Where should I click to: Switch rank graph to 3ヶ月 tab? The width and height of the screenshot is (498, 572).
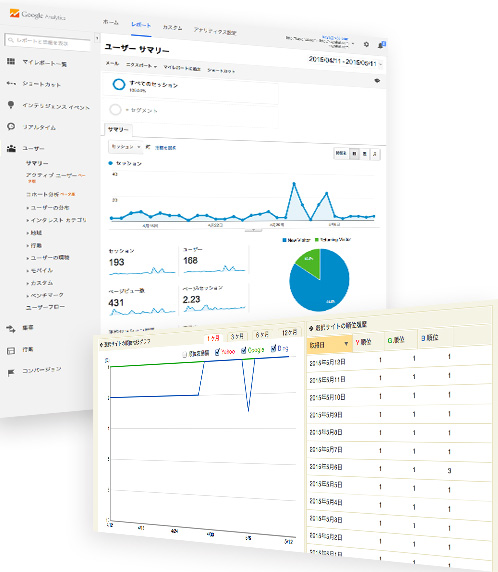coord(237,336)
